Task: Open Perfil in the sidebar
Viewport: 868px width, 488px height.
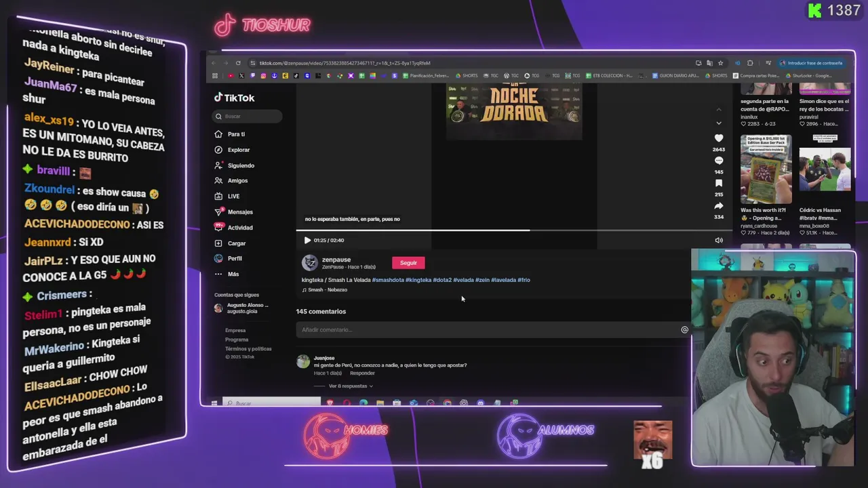Action: [235, 258]
